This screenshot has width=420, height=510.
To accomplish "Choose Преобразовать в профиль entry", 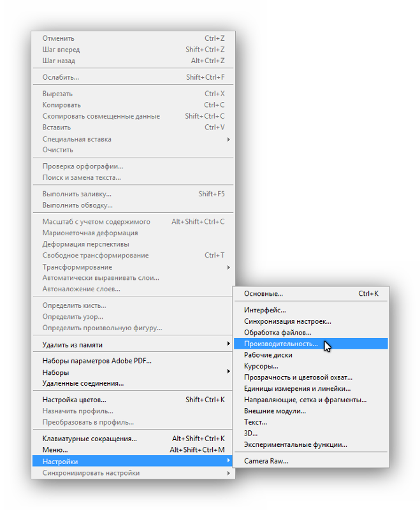I will tap(133, 422).
